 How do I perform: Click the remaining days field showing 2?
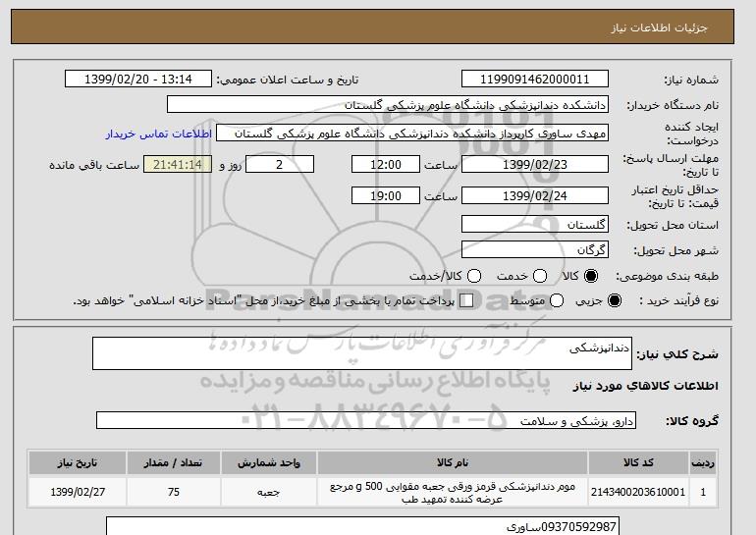pos(280,164)
